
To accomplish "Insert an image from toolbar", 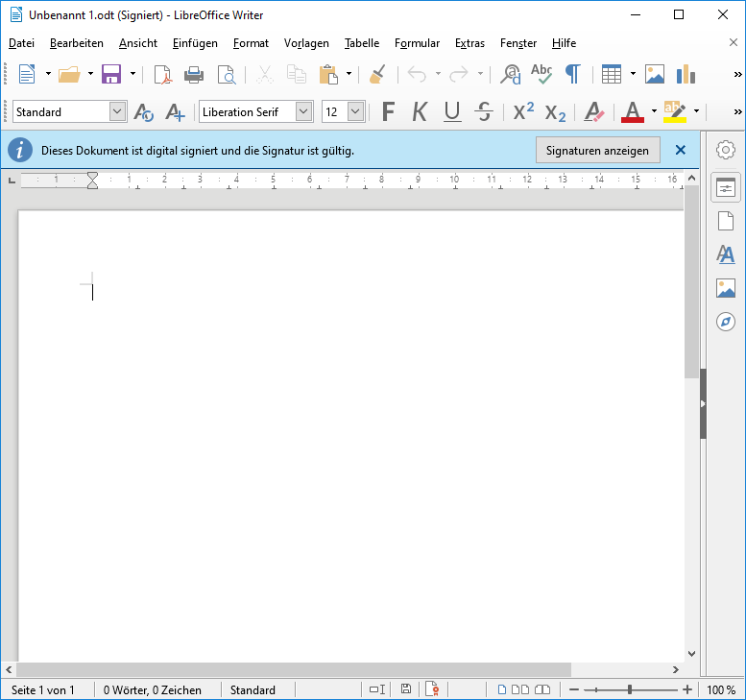I will pos(655,74).
